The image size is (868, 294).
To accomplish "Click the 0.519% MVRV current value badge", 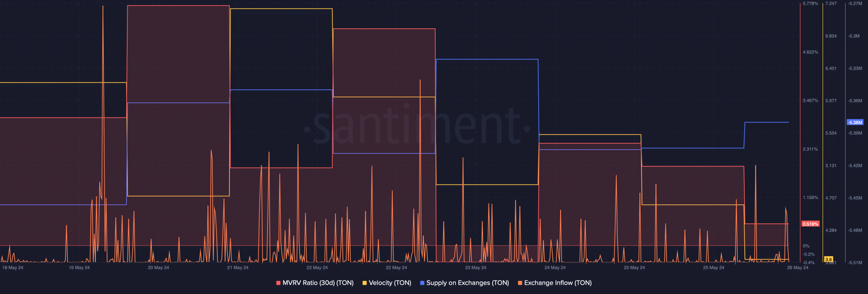I will tap(810, 224).
